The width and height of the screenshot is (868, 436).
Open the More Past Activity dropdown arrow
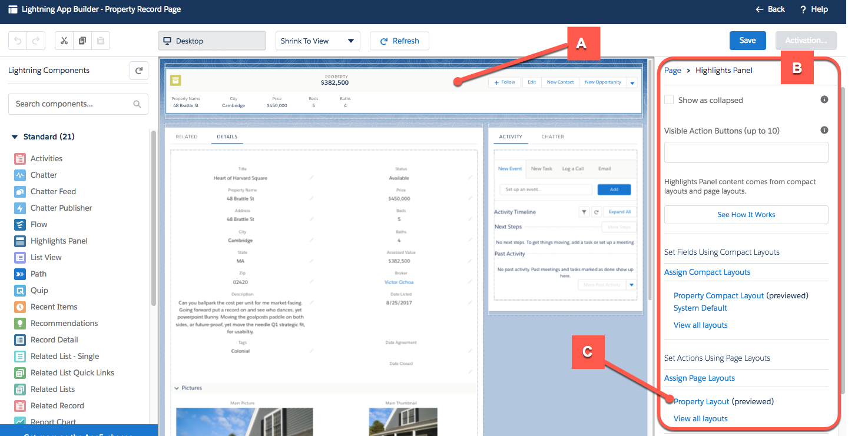(x=632, y=285)
